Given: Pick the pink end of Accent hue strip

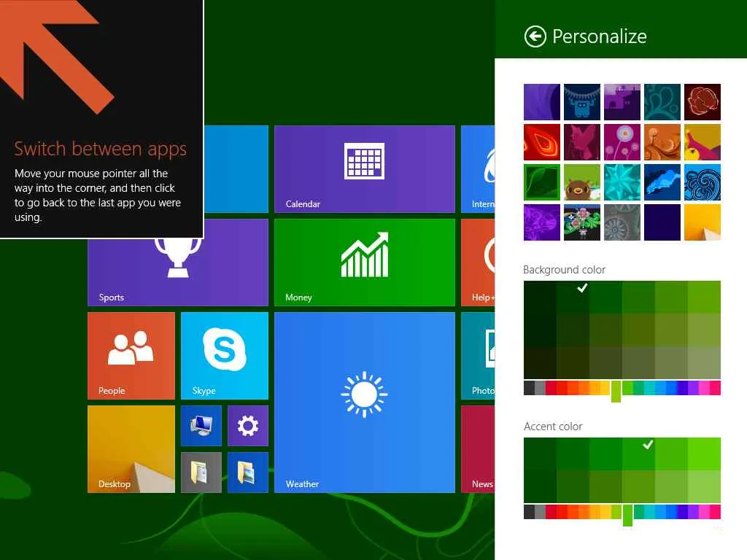Looking at the screenshot, I should pyautogui.click(x=715, y=512).
